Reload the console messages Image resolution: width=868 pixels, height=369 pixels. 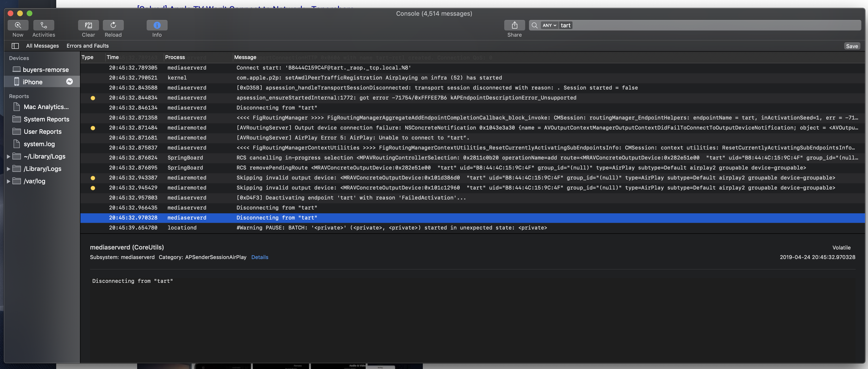pyautogui.click(x=113, y=25)
